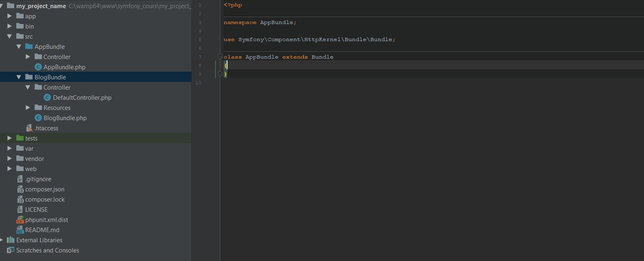Viewport: 644px width, 261px height.
Task: Click the fold end marker at line 9
Action: pyautogui.click(x=220, y=74)
